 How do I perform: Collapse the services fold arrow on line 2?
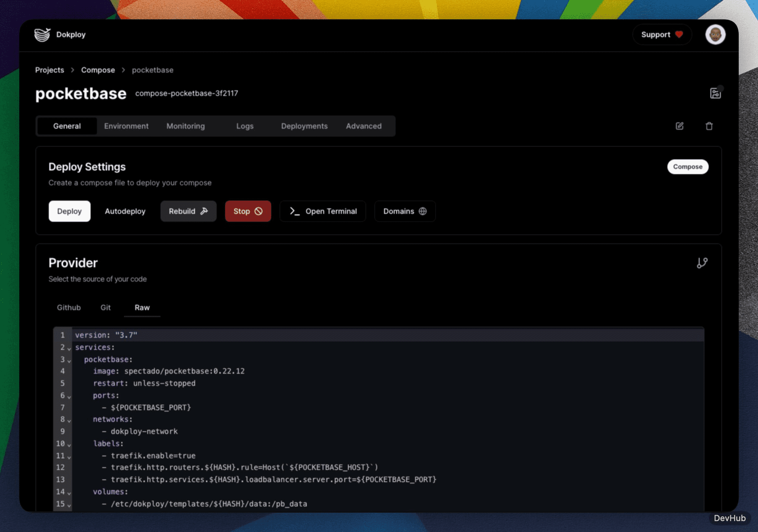pyautogui.click(x=69, y=349)
